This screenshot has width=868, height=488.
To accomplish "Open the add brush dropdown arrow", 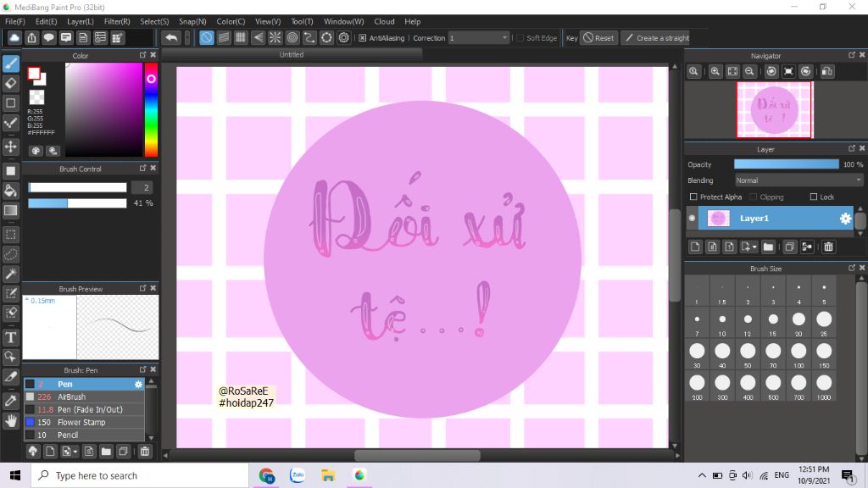I will click(75, 452).
